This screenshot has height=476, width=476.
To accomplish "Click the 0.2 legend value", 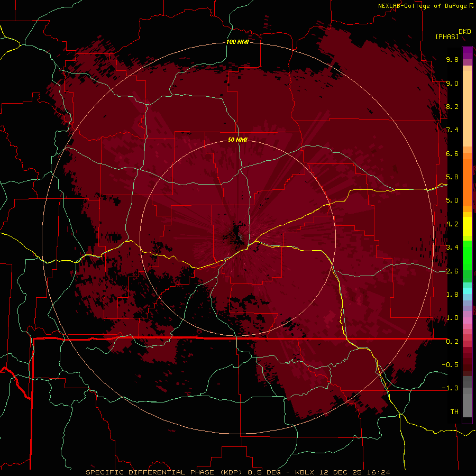I will coord(452,342).
